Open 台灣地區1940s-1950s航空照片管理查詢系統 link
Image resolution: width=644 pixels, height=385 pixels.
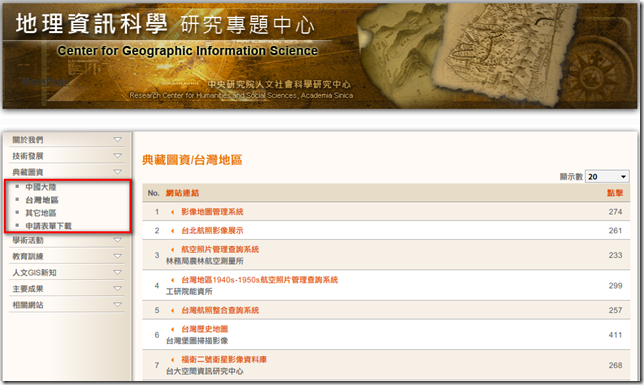click(x=260, y=280)
